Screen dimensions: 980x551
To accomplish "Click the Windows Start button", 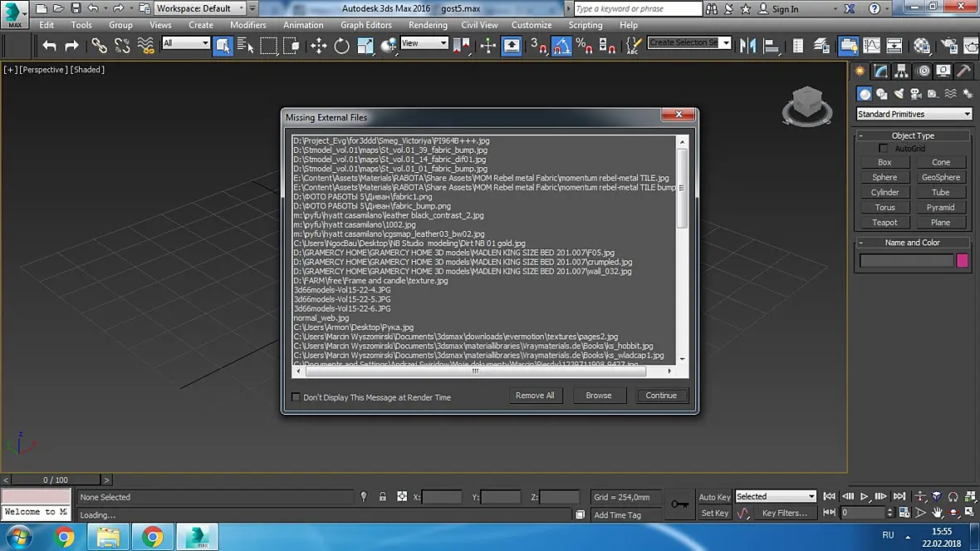I will pos(18,537).
